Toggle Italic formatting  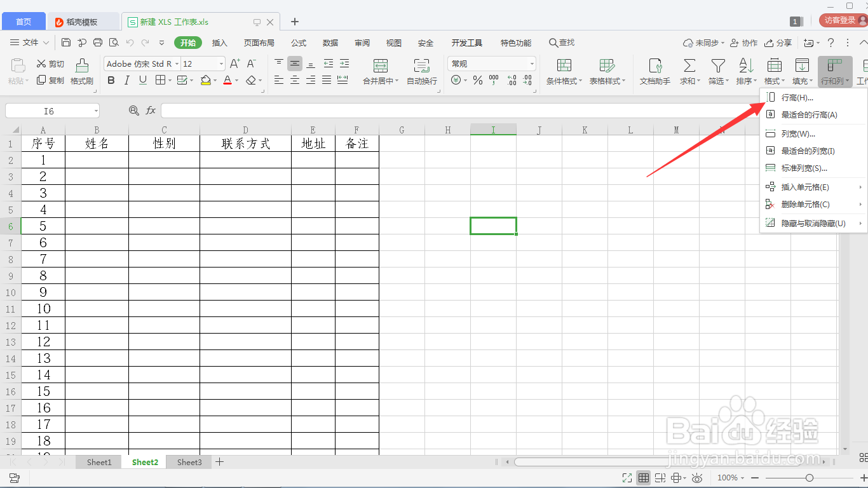[x=127, y=80]
